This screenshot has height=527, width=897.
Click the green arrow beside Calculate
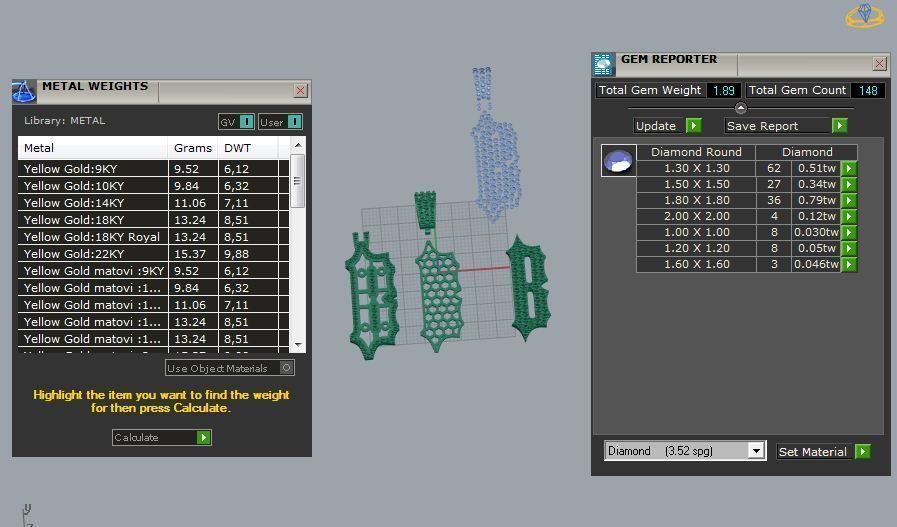[x=203, y=437]
